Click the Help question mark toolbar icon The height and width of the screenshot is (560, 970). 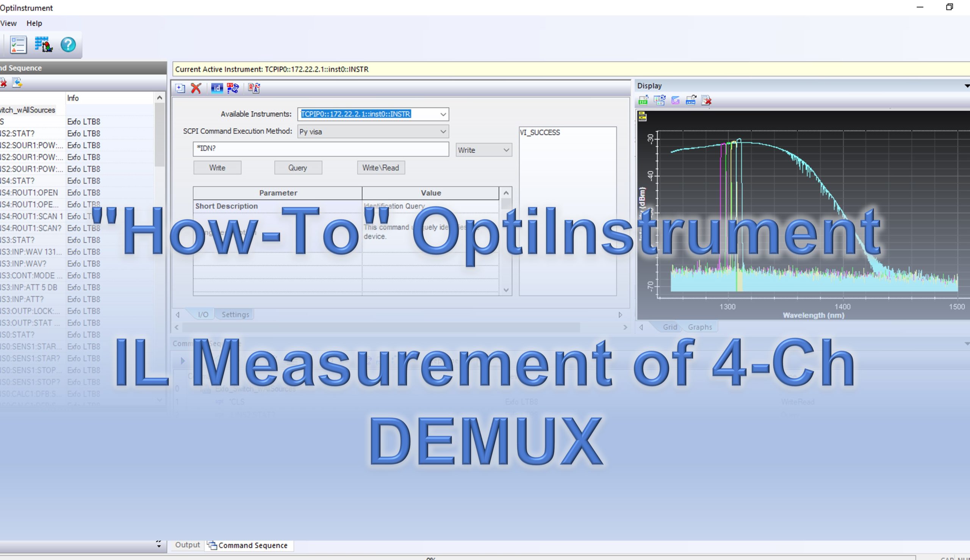(x=69, y=45)
